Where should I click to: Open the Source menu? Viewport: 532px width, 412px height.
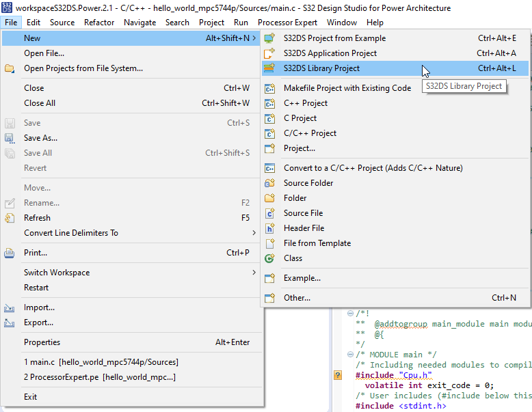[62, 23]
